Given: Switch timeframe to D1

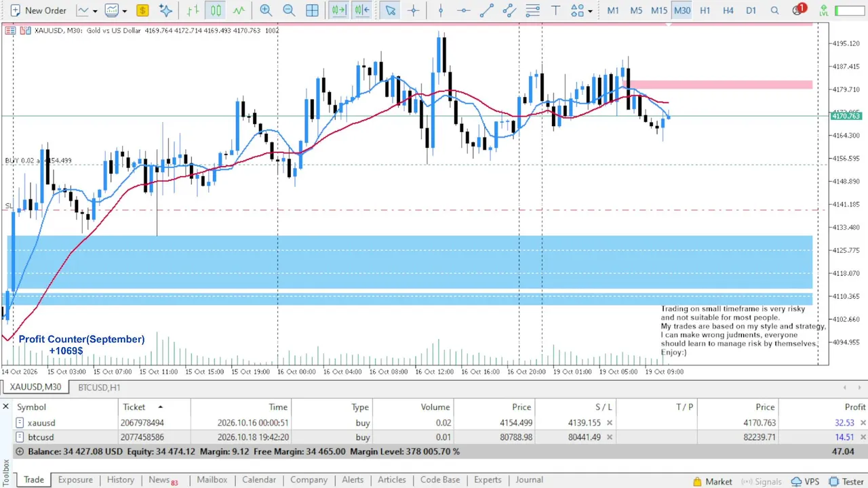Looking at the screenshot, I should [x=751, y=10].
